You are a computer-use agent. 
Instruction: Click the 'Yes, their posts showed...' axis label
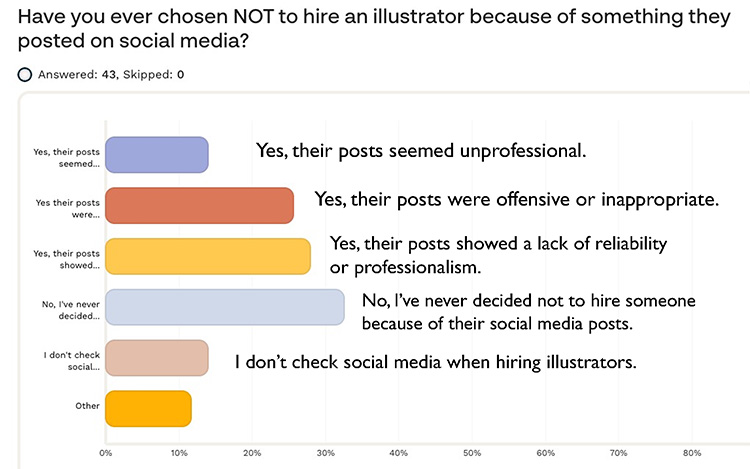point(67,259)
